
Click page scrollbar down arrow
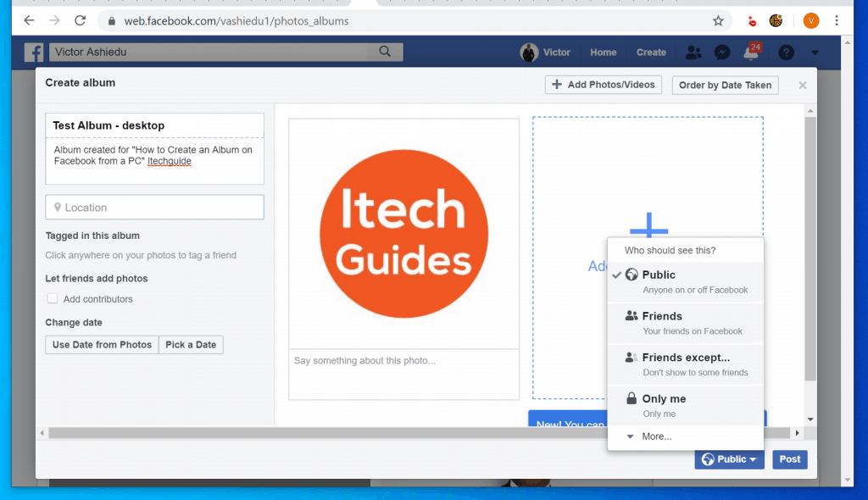point(847,480)
